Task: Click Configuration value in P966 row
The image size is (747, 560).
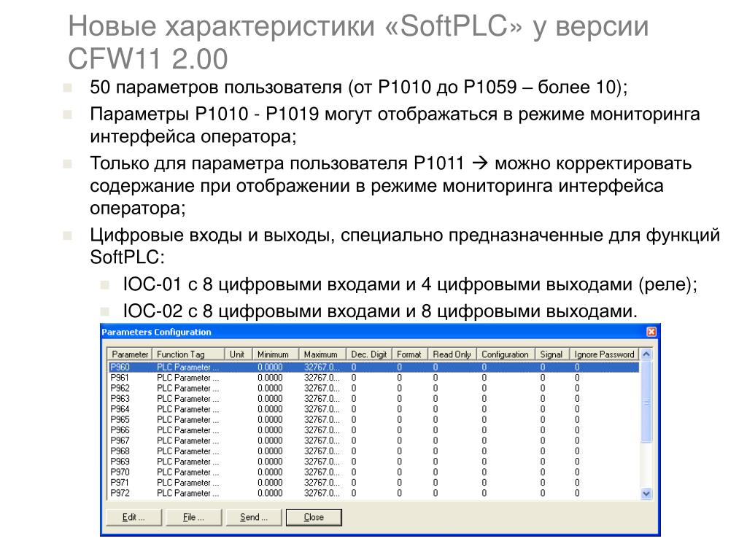Action: point(484,430)
